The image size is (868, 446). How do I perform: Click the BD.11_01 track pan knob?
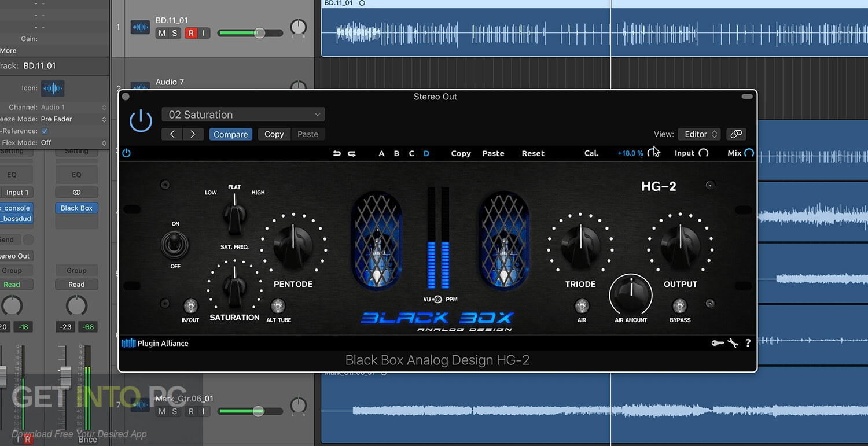pyautogui.click(x=298, y=27)
